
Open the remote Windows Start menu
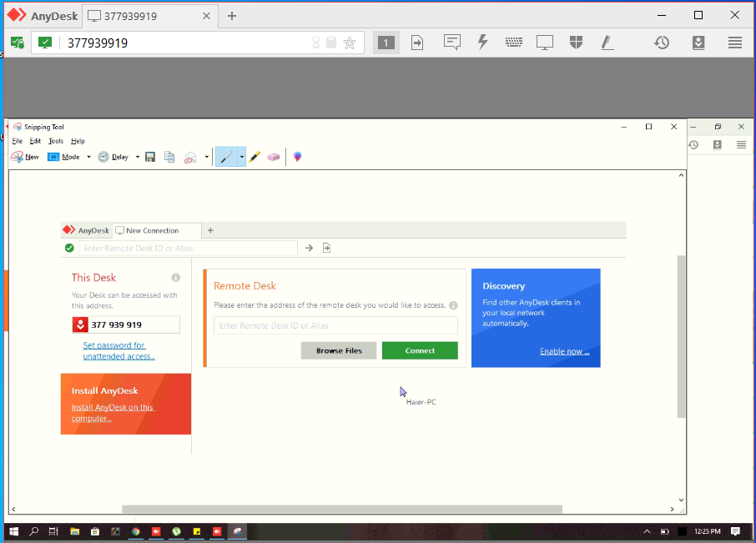[x=14, y=531]
